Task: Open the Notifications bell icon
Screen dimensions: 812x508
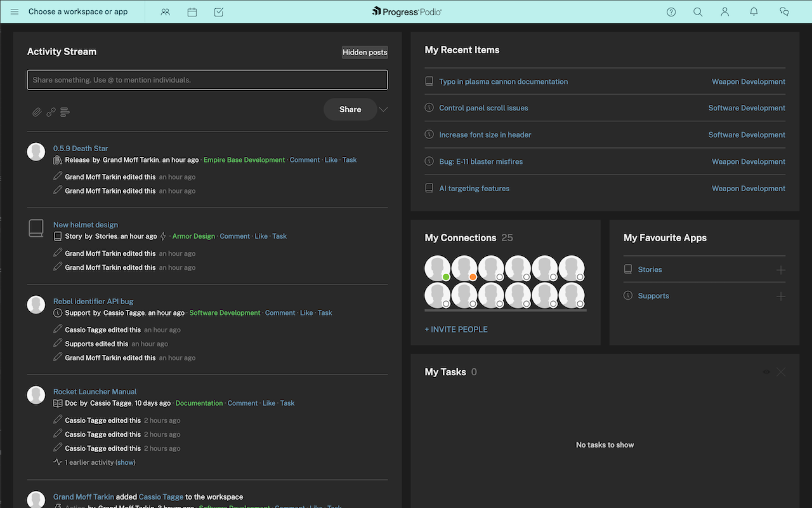Action: [x=754, y=11]
